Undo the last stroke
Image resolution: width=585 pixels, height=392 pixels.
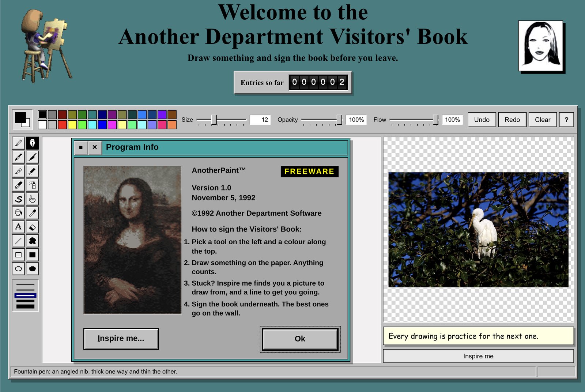coord(482,120)
